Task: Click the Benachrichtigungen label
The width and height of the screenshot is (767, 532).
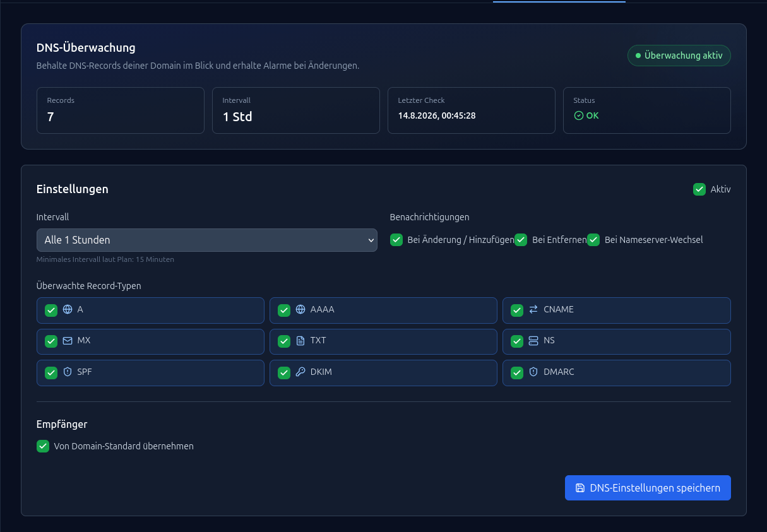Action: 430,217
